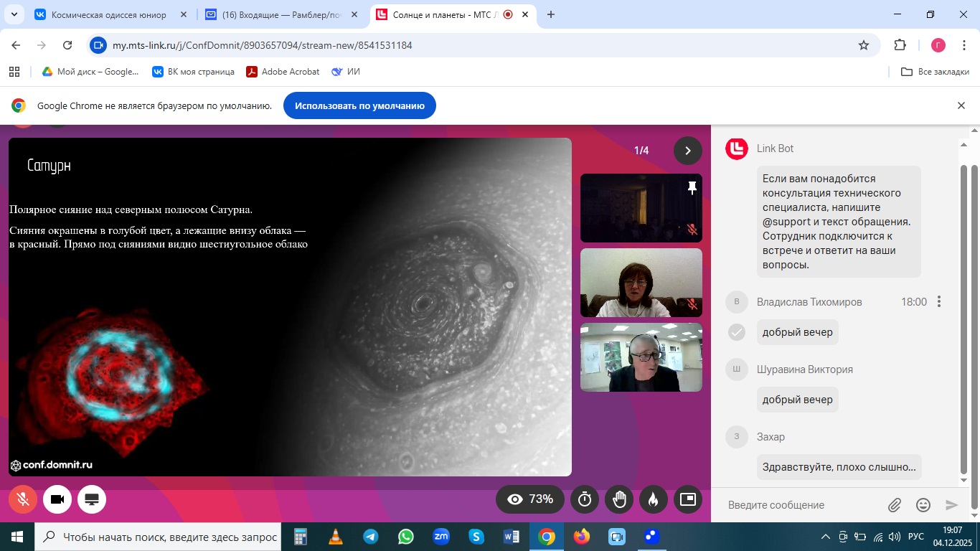Switch to Входящие Рамблер mail tab
Screen dimensions: 980x551
pos(280,14)
